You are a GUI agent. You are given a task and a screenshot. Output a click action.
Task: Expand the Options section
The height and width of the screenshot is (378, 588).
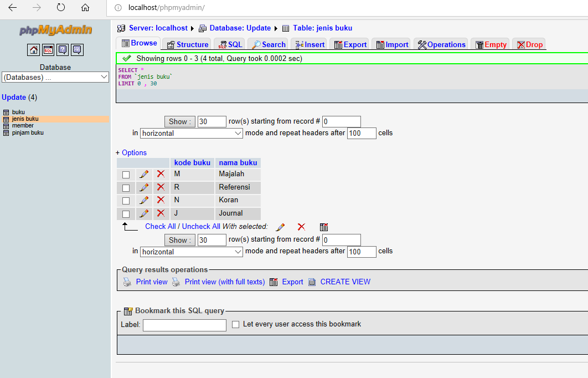[131, 152]
